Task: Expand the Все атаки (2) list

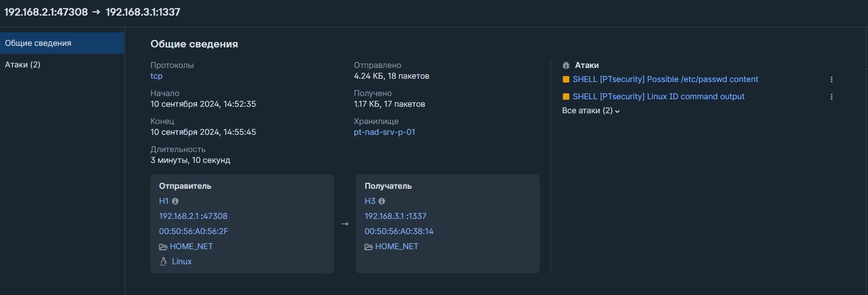Action: tap(591, 111)
